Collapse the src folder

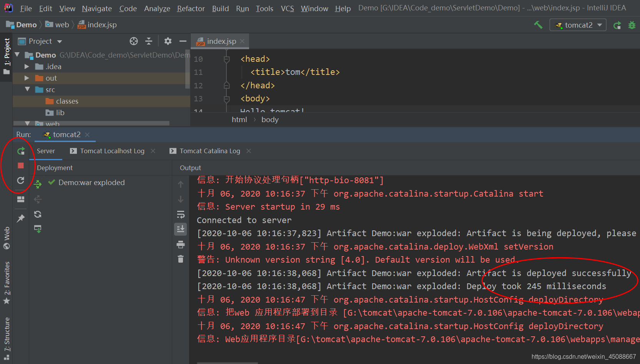tap(27, 89)
